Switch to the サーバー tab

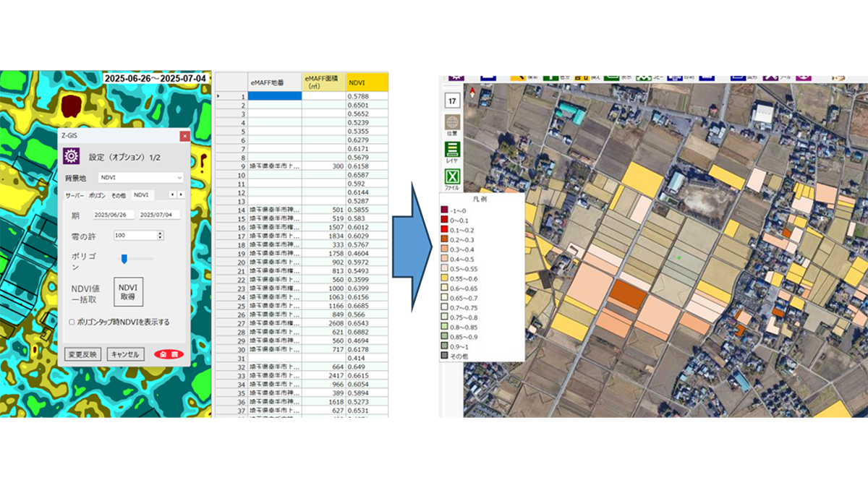click(x=75, y=195)
